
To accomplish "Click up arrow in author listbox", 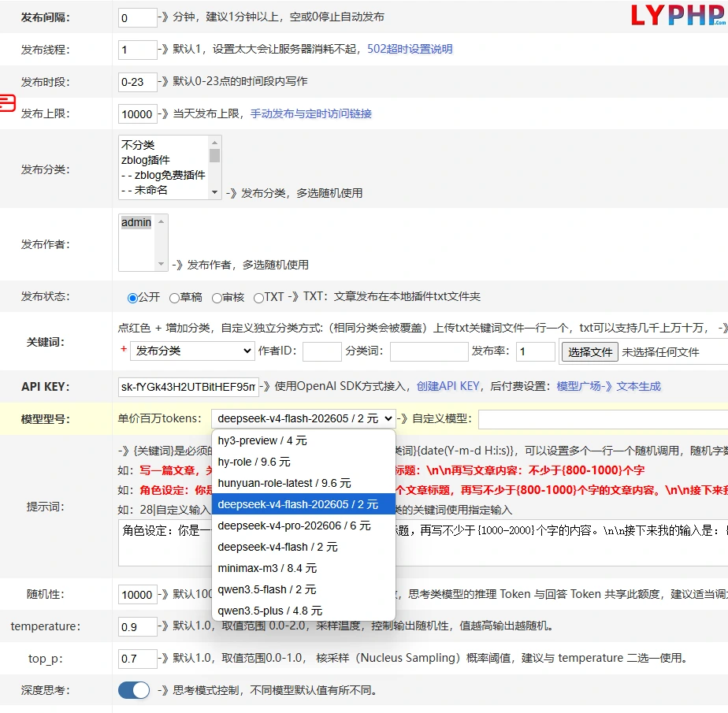I will (x=161, y=222).
